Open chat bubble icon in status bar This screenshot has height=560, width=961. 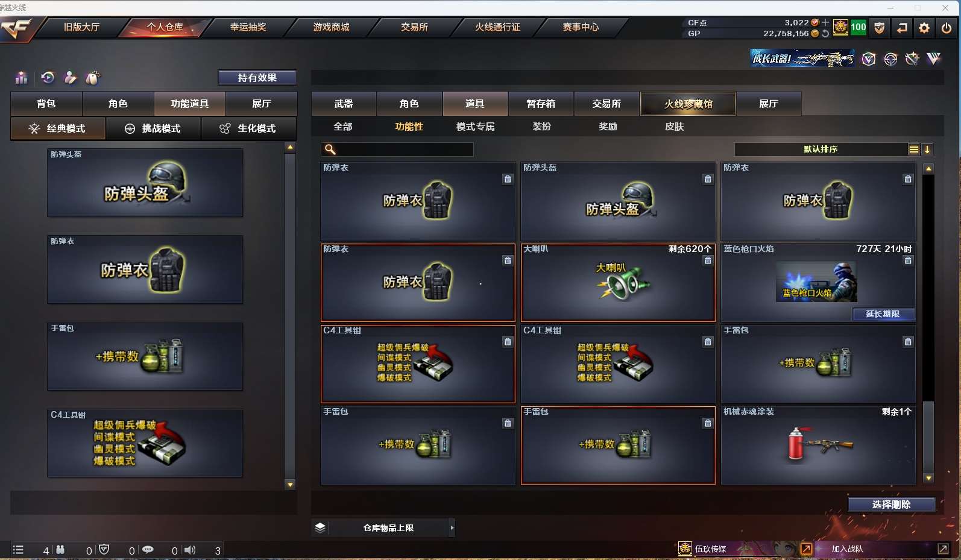pyautogui.click(x=148, y=550)
